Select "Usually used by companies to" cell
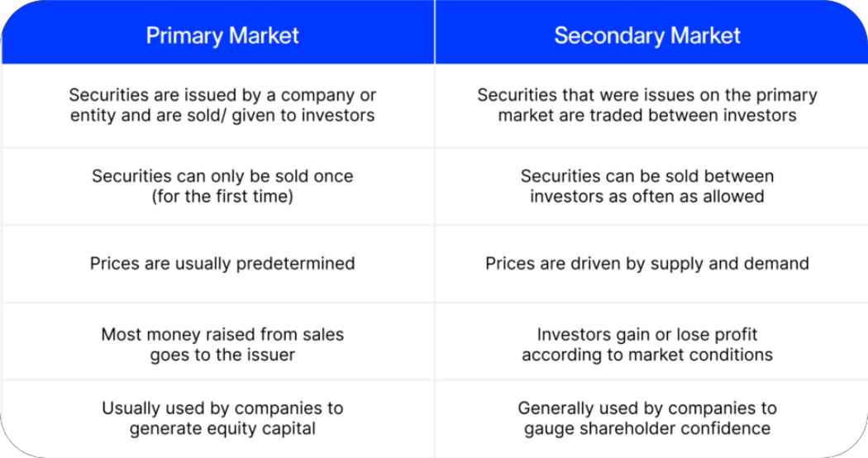868x458 pixels. click(218, 419)
